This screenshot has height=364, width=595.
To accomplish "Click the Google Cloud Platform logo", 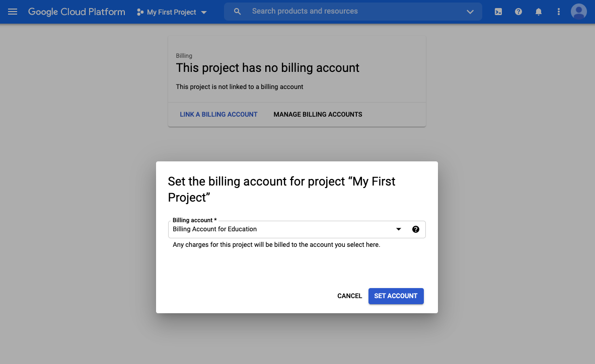I will click(77, 12).
